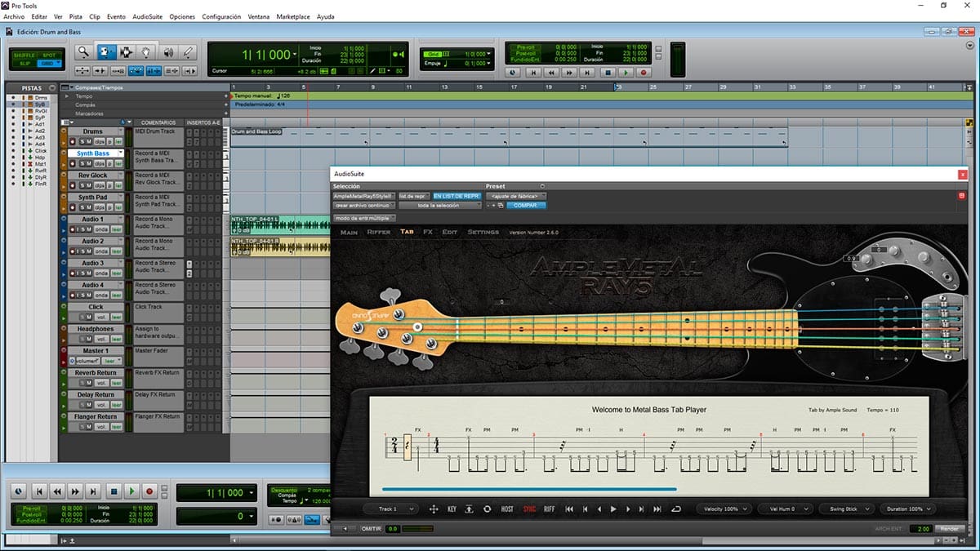This screenshot has width=980, height=551.
Task: Select the Pencil tool
Action: pyautogui.click(x=189, y=52)
